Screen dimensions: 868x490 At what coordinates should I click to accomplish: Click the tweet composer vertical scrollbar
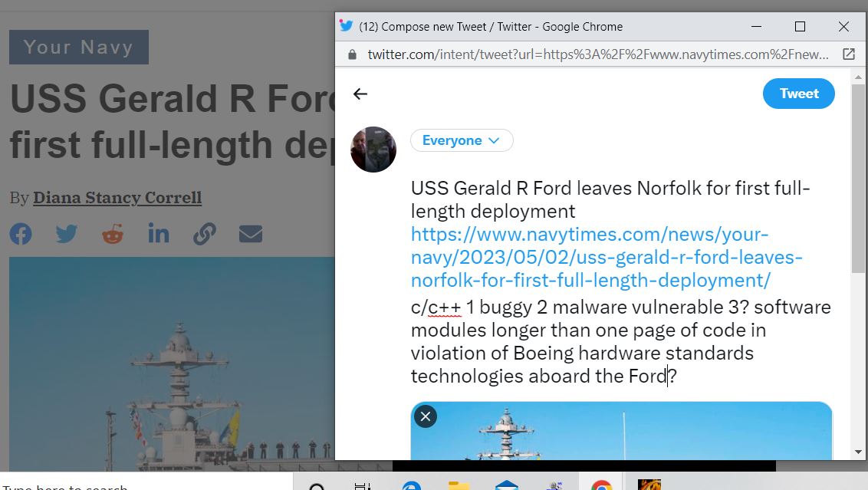(858, 177)
